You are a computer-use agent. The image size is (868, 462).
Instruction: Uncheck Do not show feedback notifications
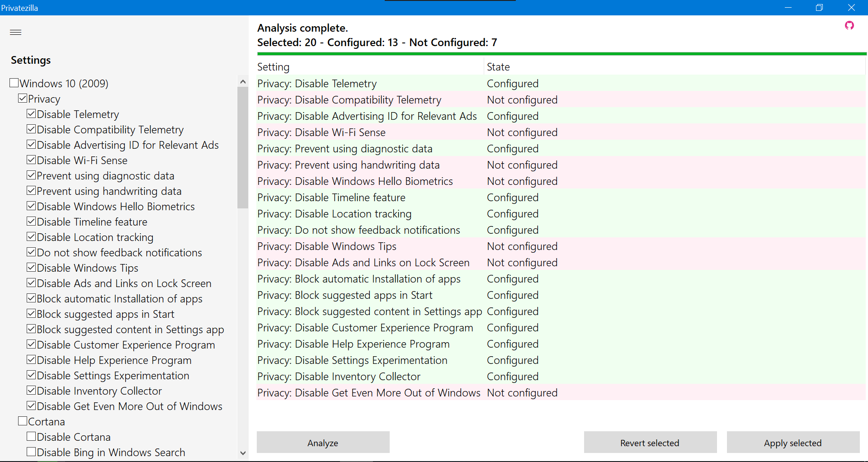tap(31, 252)
